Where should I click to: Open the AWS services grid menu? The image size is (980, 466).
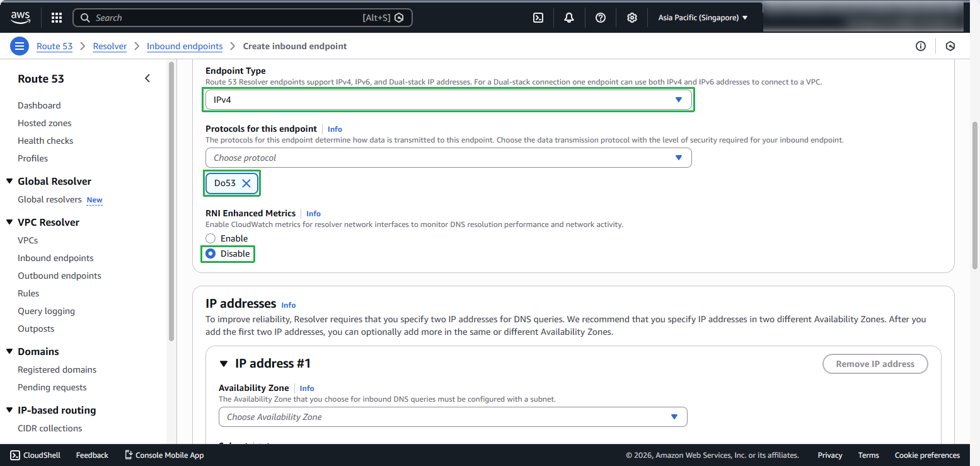click(57, 18)
